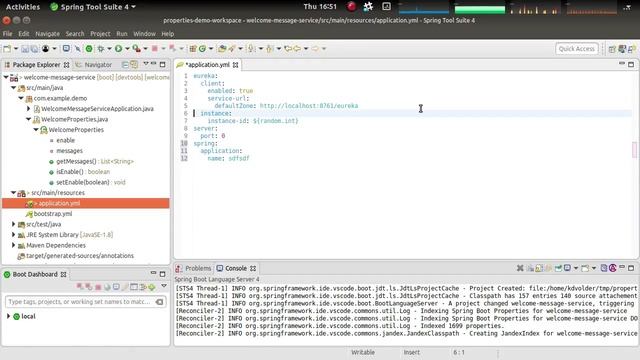Click the editor overview ruler marker
The width and height of the screenshot is (640, 360).
tap(634, 149)
